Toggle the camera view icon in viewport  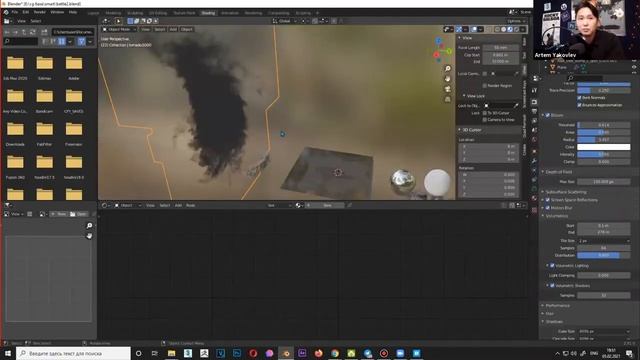(x=448, y=89)
